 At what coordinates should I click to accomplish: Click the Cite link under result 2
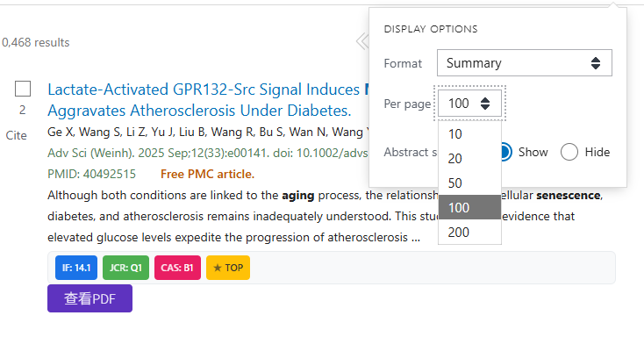tap(16, 135)
